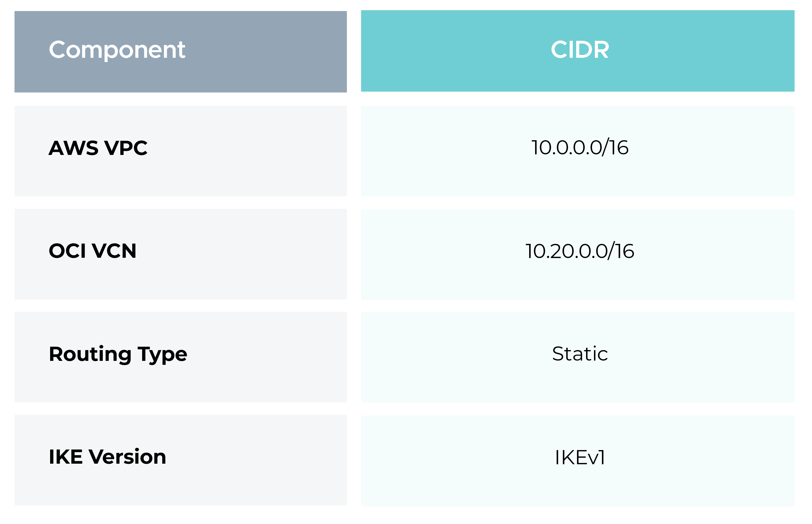Pick the OCI VCN address range text
This screenshot has width=812, height=524.
580,251
